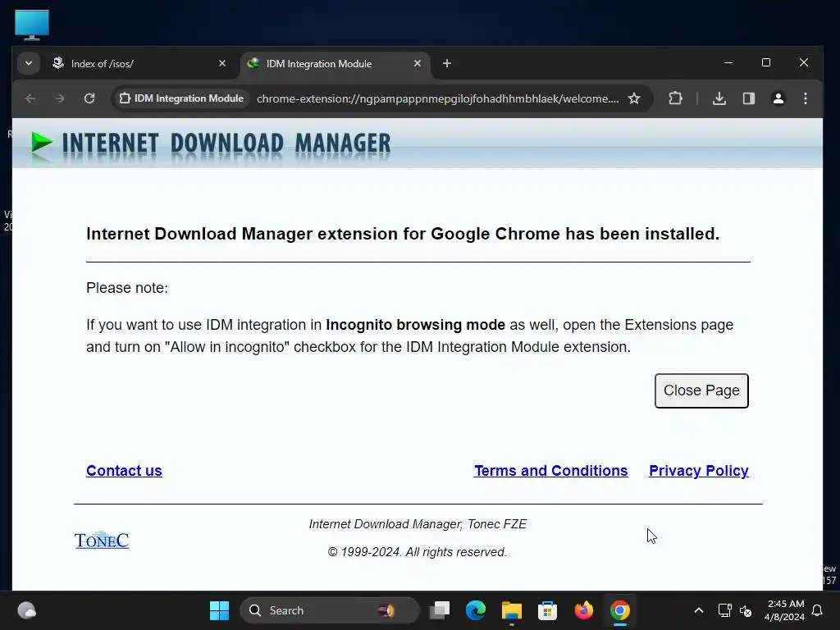840x630 pixels.
Task: Open the Chrome Extensions puzzle menu
Action: tap(676, 98)
